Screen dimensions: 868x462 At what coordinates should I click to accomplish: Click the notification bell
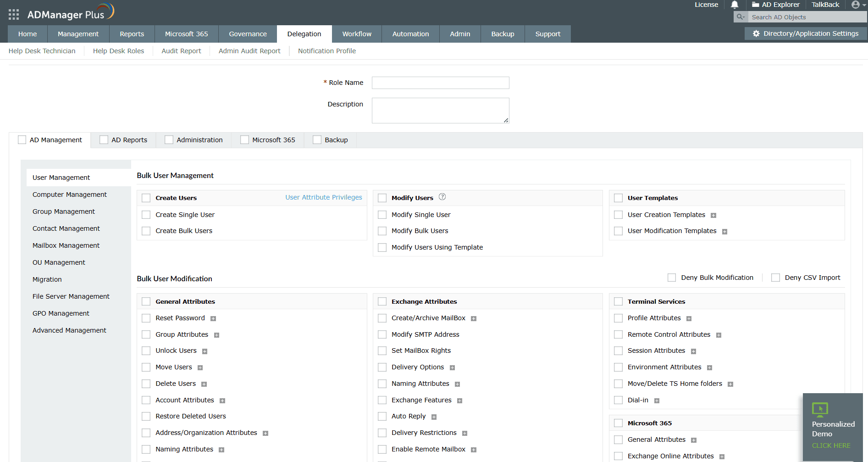pos(734,5)
